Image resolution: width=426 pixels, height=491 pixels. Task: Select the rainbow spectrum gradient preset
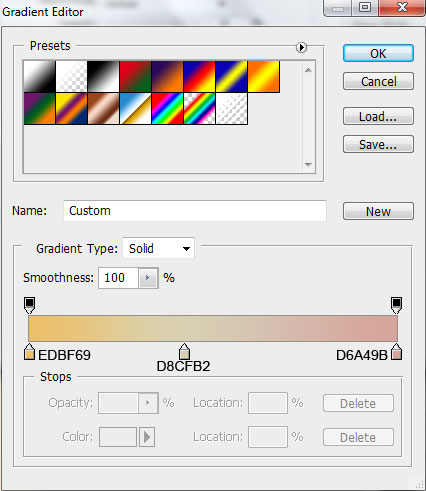click(167, 108)
